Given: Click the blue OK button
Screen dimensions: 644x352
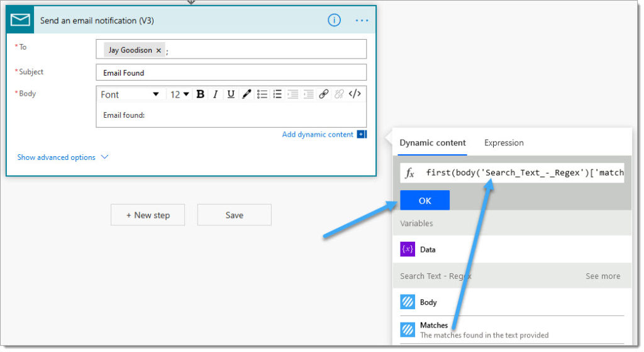Looking at the screenshot, I should coord(425,200).
